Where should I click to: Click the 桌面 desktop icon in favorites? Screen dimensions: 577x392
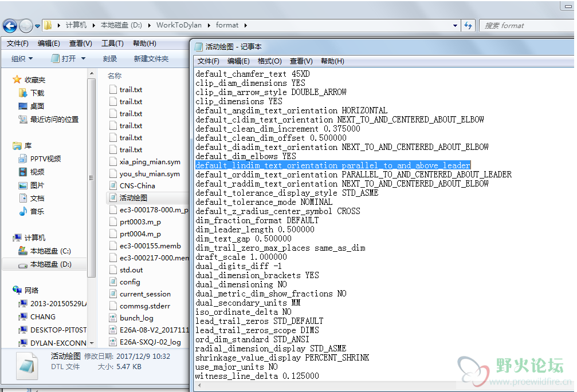[23, 106]
